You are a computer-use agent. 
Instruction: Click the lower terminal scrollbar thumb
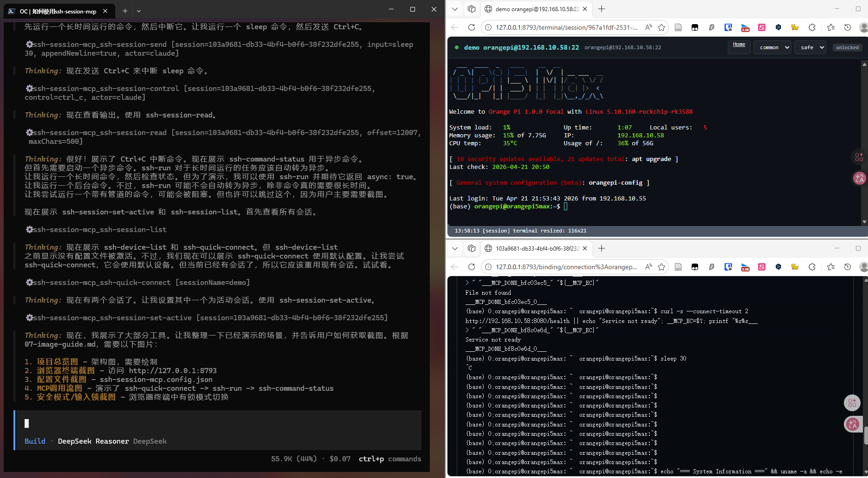pyautogui.click(x=866, y=436)
